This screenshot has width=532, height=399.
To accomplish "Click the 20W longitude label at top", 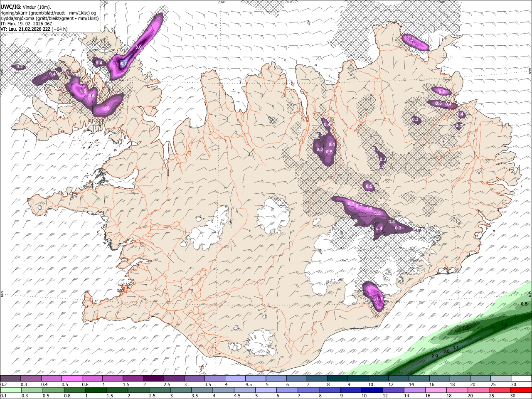I will pos(221,2).
